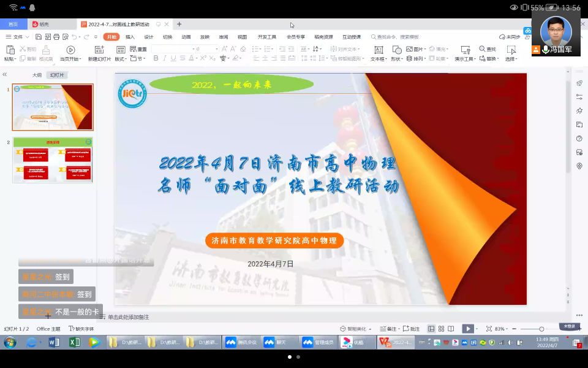Expand the 版式 (Layout) dropdown
588x368 pixels.
click(121, 59)
